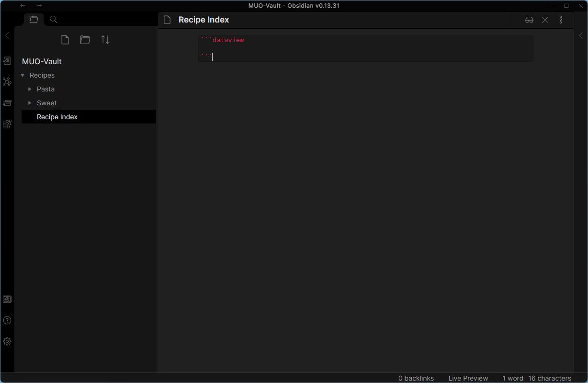Screen dimensions: 588x383
Task: Open Obsidian Settings gear
Action: click(x=7, y=341)
